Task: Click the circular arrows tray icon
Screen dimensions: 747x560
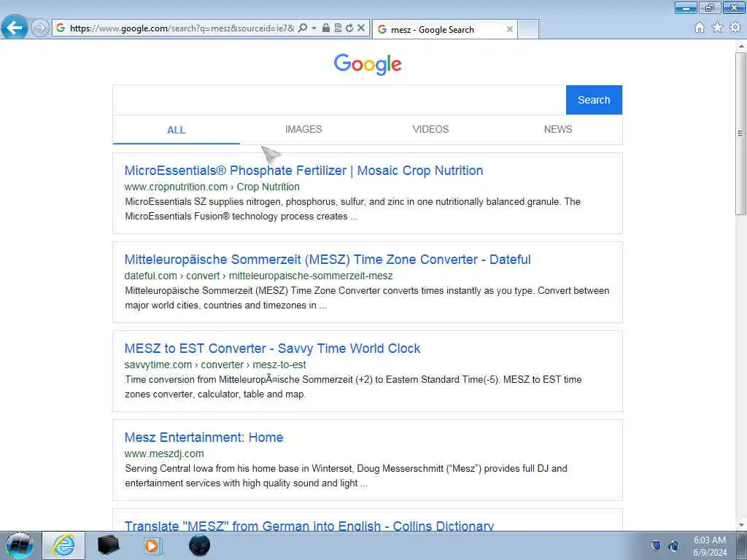Action: (673, 545)
